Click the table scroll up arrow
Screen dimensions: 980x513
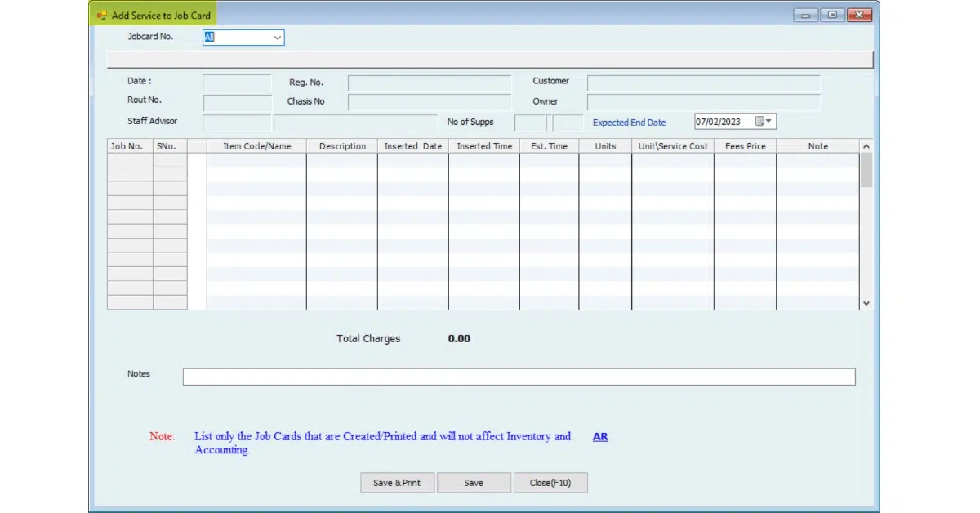(866, 146)
